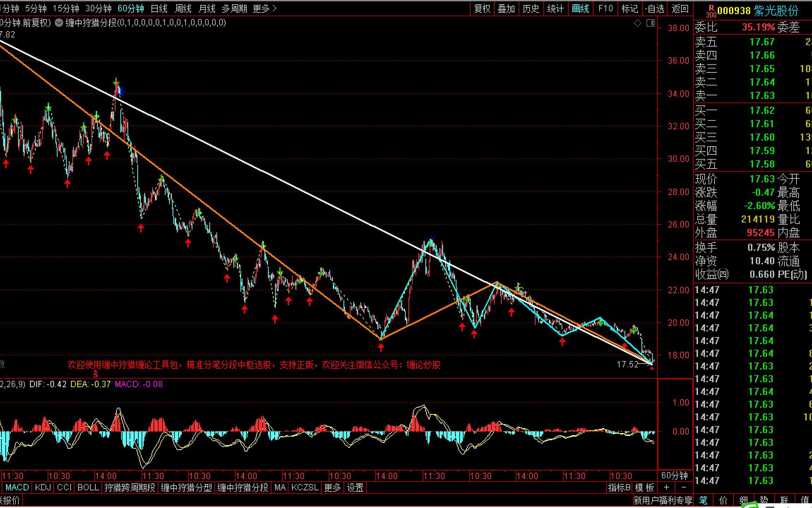Open F10 company info
The height and width of the screenshot is (508, 812).
coord(605,8)
